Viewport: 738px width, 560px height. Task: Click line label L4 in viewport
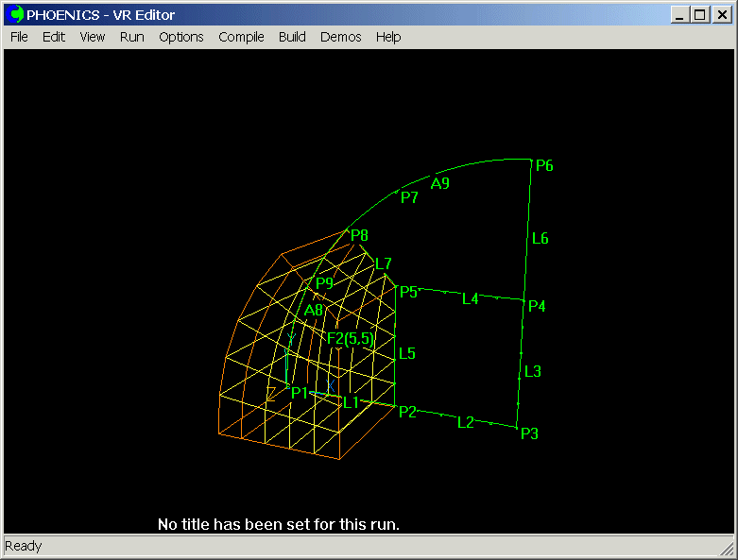coord(471,298)
